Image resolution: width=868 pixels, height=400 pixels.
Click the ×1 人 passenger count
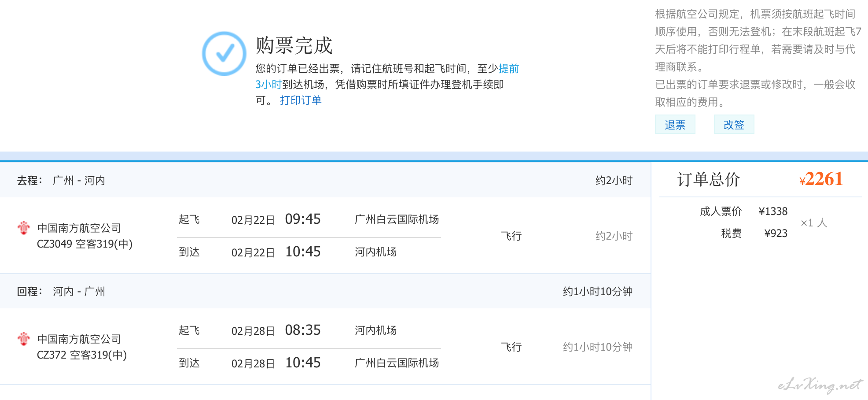(x=814, y=223)
